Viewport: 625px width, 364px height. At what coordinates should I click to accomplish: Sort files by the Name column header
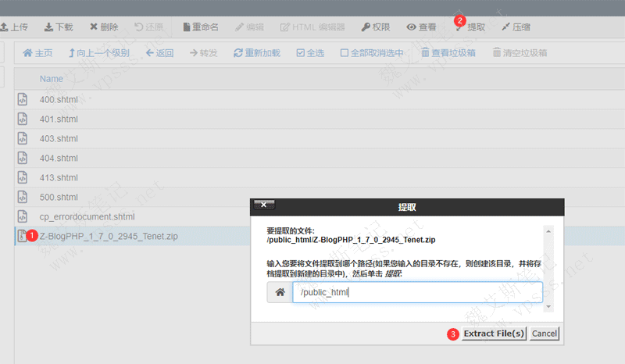[52, 79]
